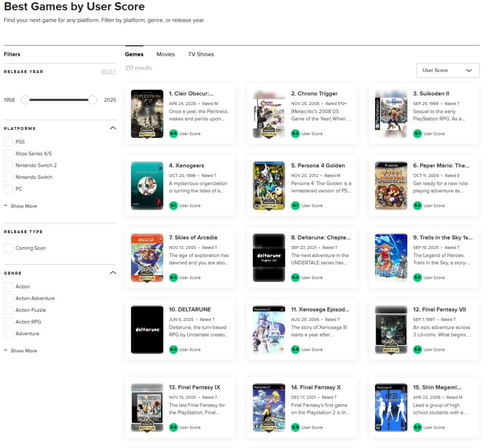This screenshot has height=448, width=491.
Task: Click the score badge on Deltarune Chapter card
Action: [x=295, y=278]
